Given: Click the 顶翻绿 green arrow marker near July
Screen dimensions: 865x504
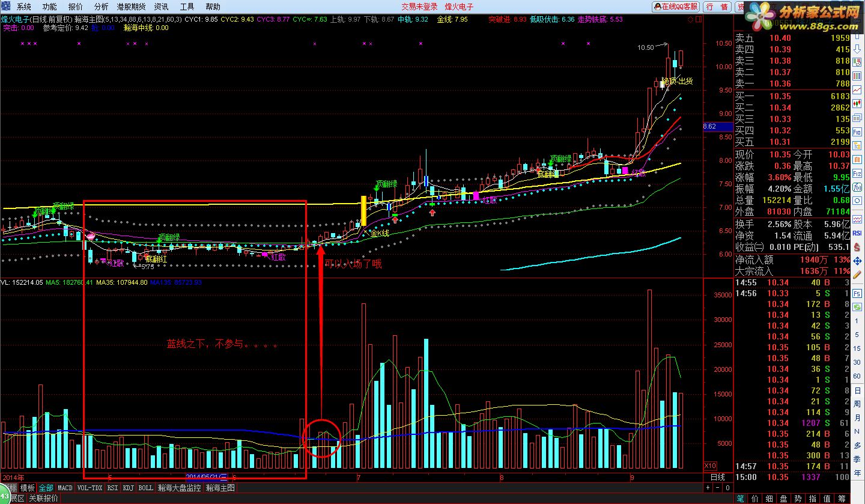Looking at the screenshot, I should point(378,189).
